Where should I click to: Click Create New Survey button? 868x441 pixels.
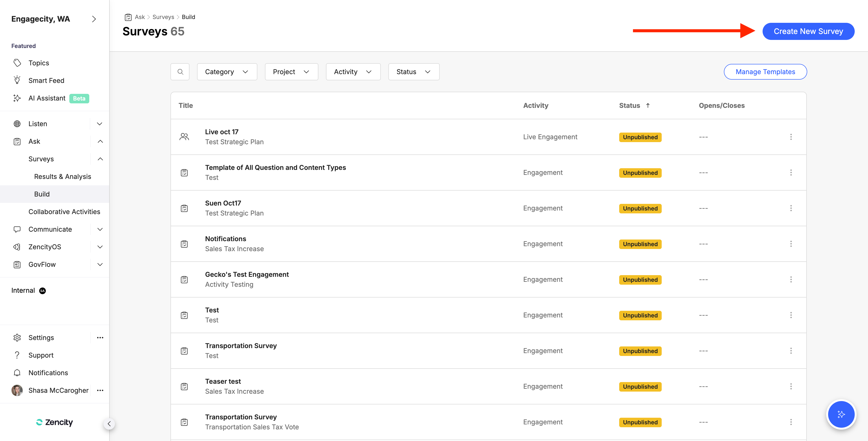point(808,31)
